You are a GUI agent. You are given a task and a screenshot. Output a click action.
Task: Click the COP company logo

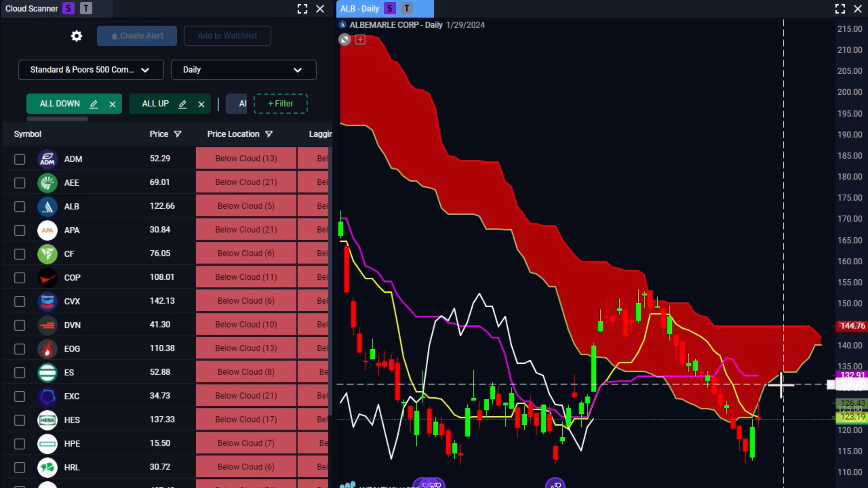(x=47, y=277)
